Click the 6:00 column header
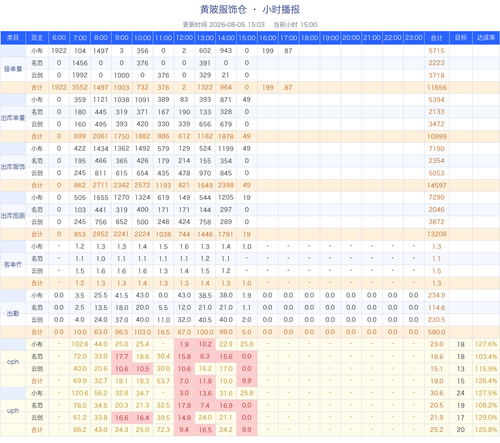The width and height of the screenshot is (500, 443). [59, 38]
